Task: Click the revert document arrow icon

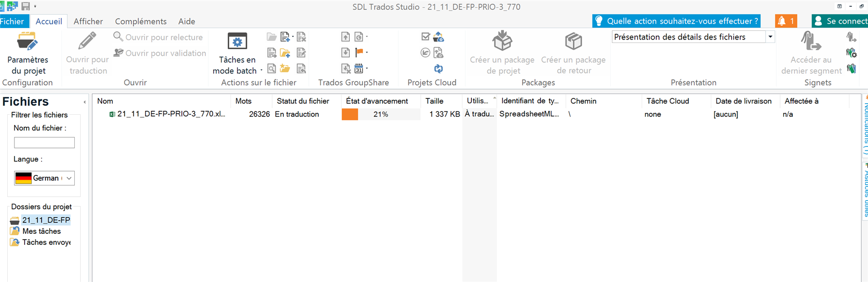Action: coord(302,68)
